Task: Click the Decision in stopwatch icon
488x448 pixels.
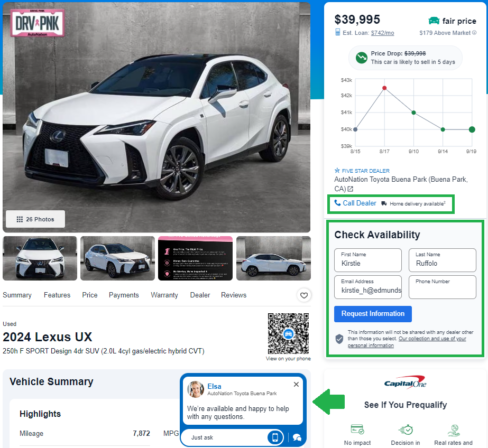Action: coord(406,430)
